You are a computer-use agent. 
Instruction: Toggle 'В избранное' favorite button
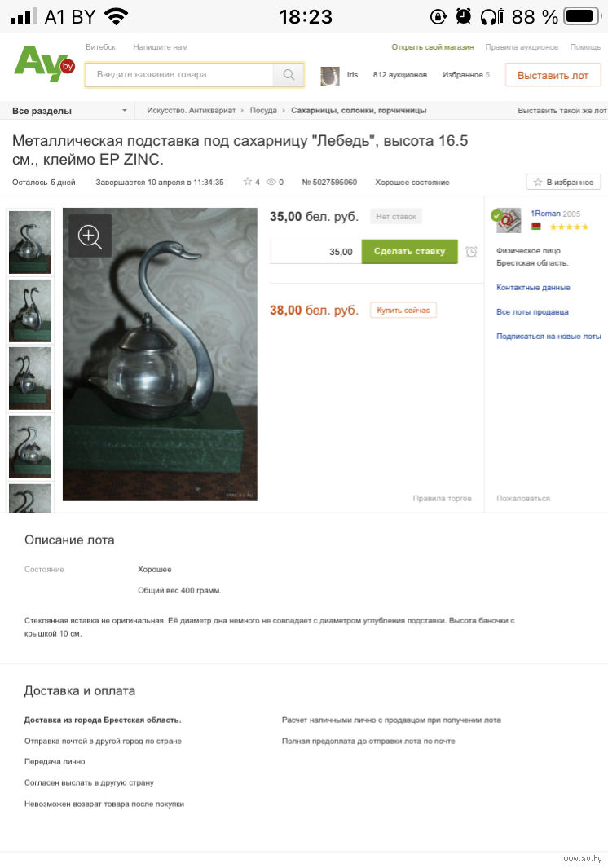pos(563,182)
